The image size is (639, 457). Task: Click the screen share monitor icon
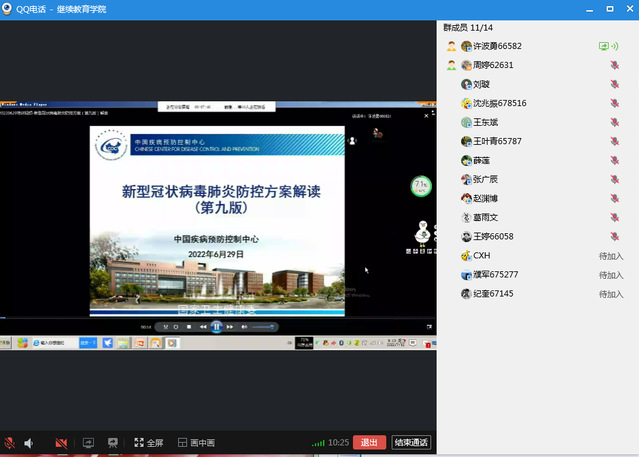88,442
